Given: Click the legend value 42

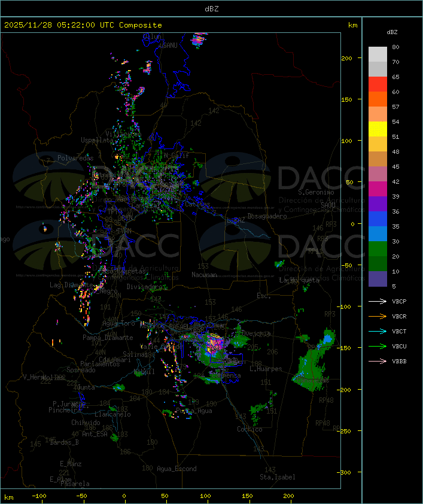Looking at the screenshot, I should pyautogui.click(x=395, y=181).
